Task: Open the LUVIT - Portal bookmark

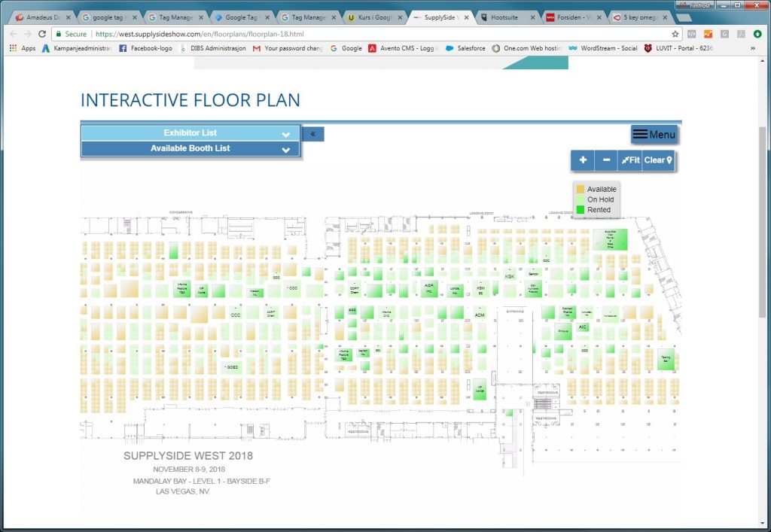Action: coord(678,48)
